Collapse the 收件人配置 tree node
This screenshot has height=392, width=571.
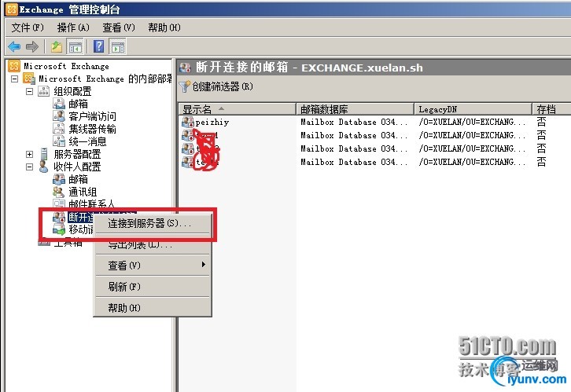click(x=30, y=167)
